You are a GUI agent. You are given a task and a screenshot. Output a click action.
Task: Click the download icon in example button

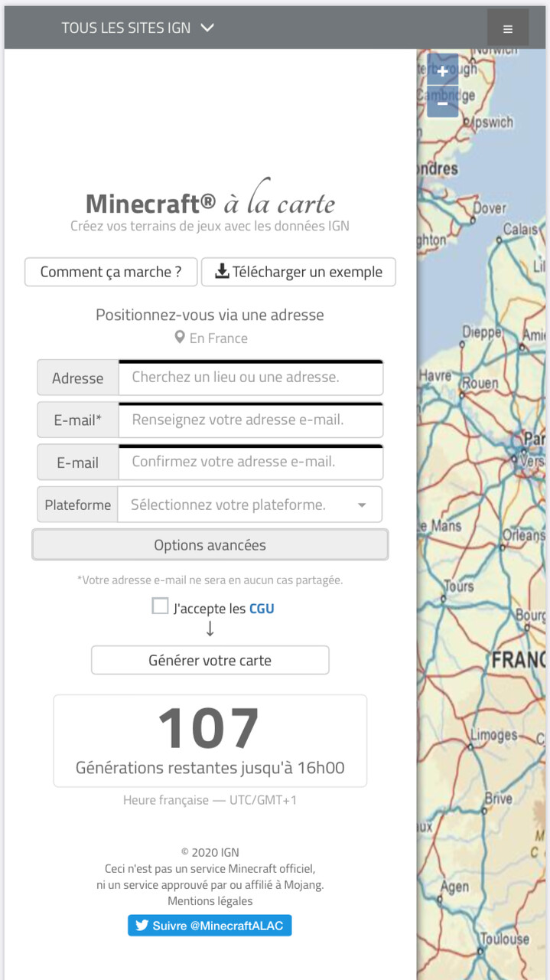(222, 272)
